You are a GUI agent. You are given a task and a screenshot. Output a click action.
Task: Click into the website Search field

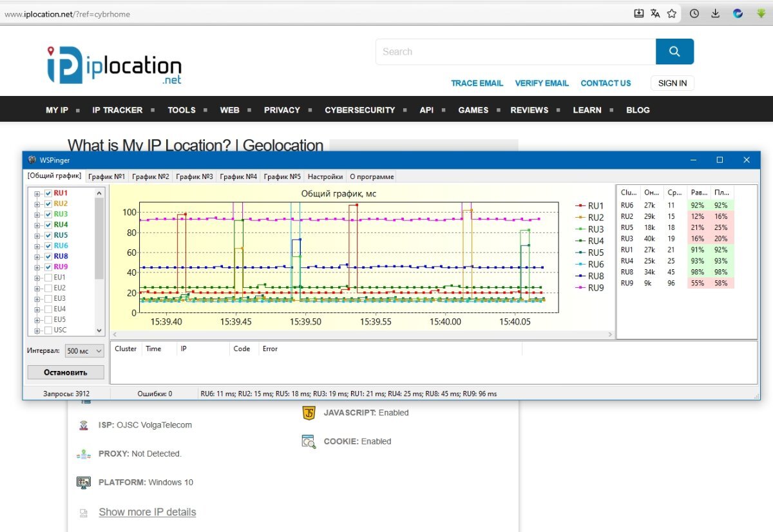click(515, 52)
